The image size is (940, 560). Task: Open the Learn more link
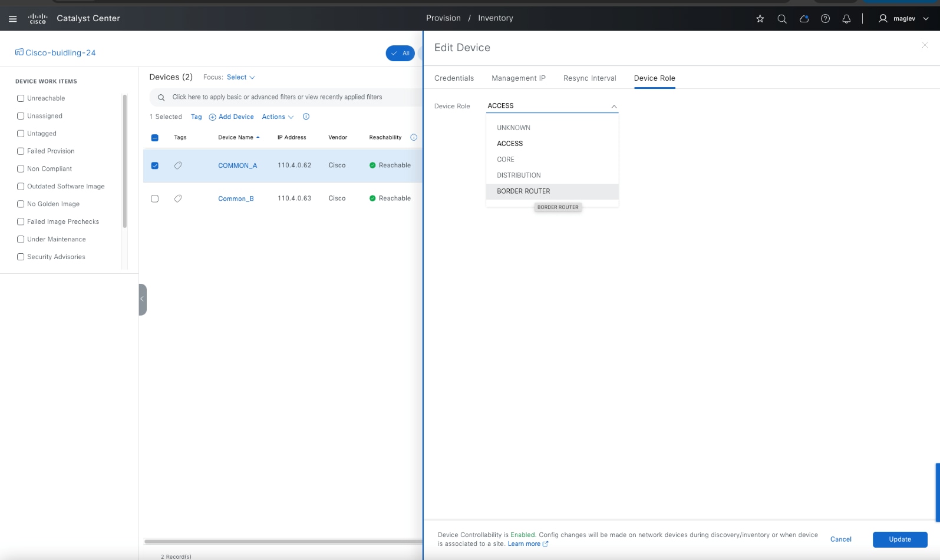524,544
